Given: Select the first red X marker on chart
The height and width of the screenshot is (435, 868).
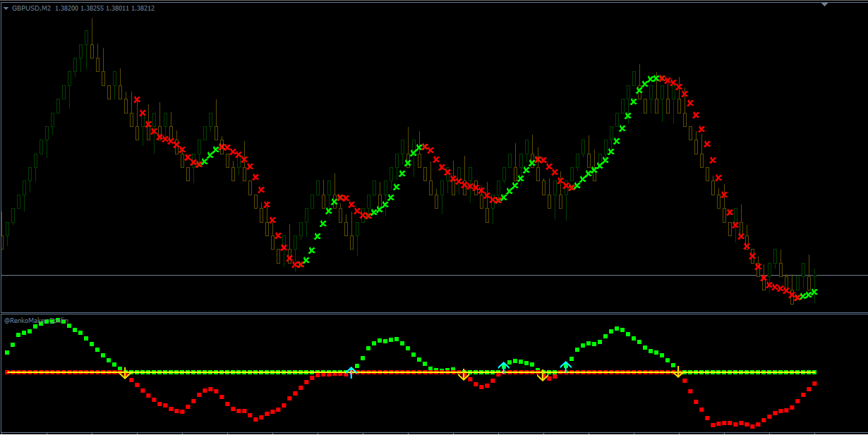Looking at the screenshot, I should coord(137,99).
